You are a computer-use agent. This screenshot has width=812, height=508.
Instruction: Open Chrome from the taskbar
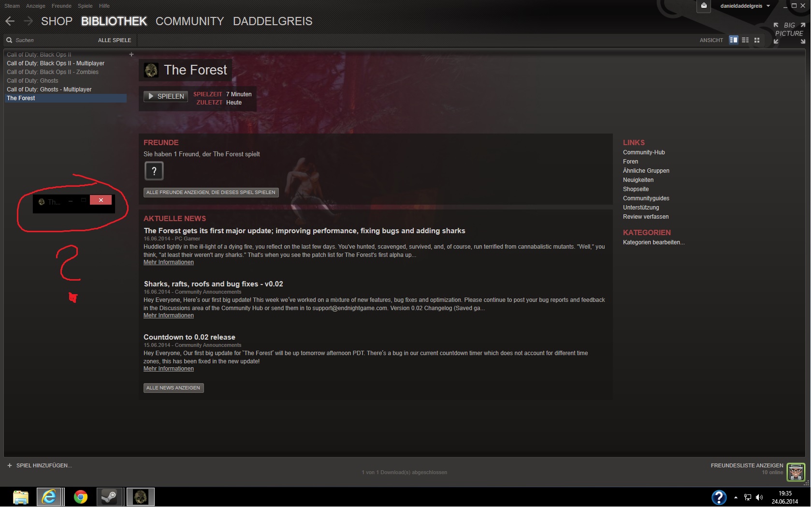coord(80,497)
